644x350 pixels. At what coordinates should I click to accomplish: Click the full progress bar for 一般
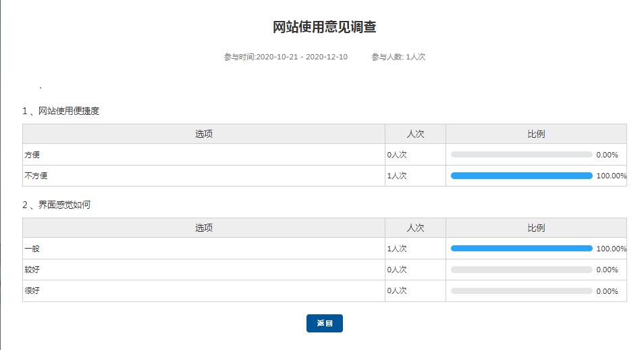coord(521,249)
